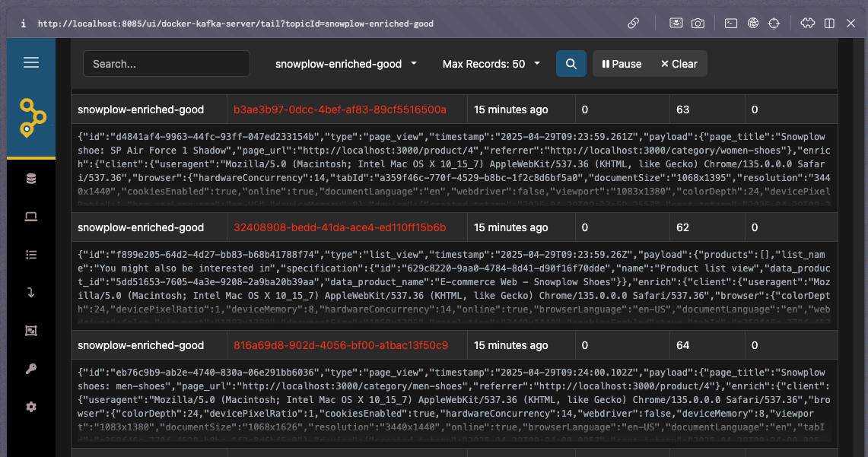Image resolution: width=868 pixels, height=457 pixels.
Task: Click the localhost:8085 URL text
Action: pos(235,24)
